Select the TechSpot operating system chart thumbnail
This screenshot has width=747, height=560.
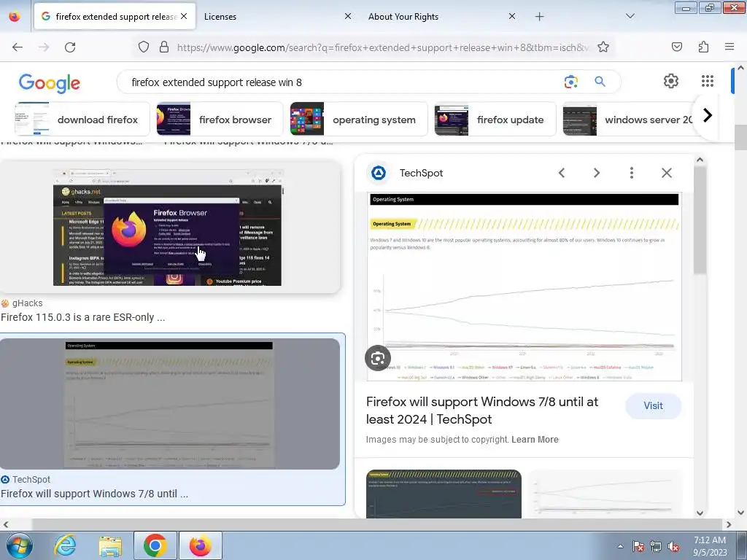click(169, 404)
